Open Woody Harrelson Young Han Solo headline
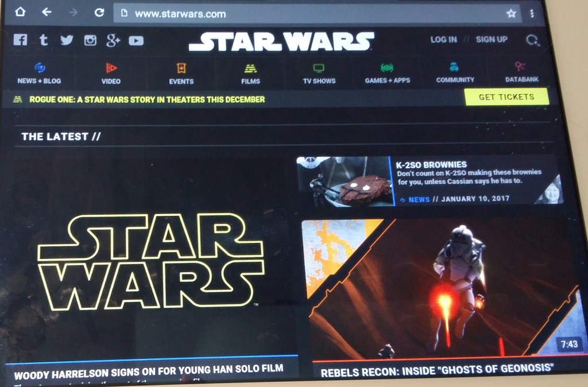588x387 pixels. click(149, 370)
